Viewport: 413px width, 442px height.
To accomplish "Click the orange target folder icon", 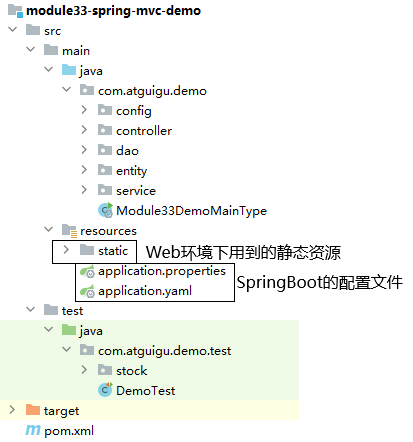I will 33,410.
